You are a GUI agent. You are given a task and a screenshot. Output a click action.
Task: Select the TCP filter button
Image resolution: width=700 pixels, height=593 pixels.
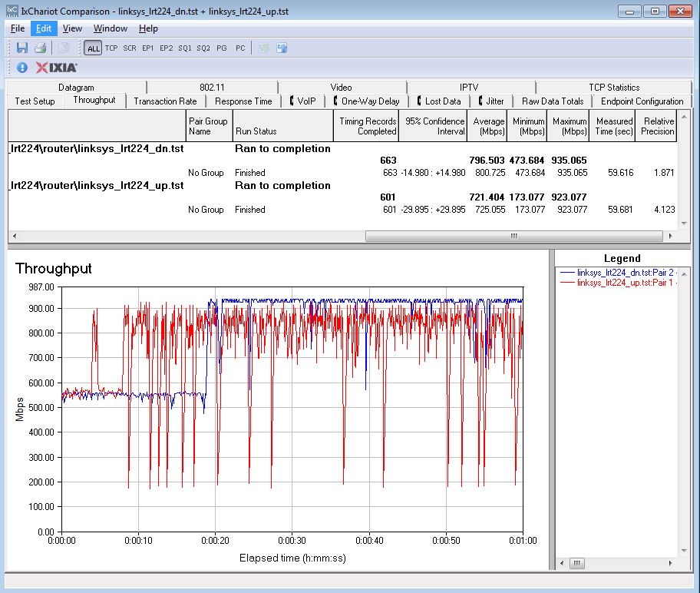111,48
